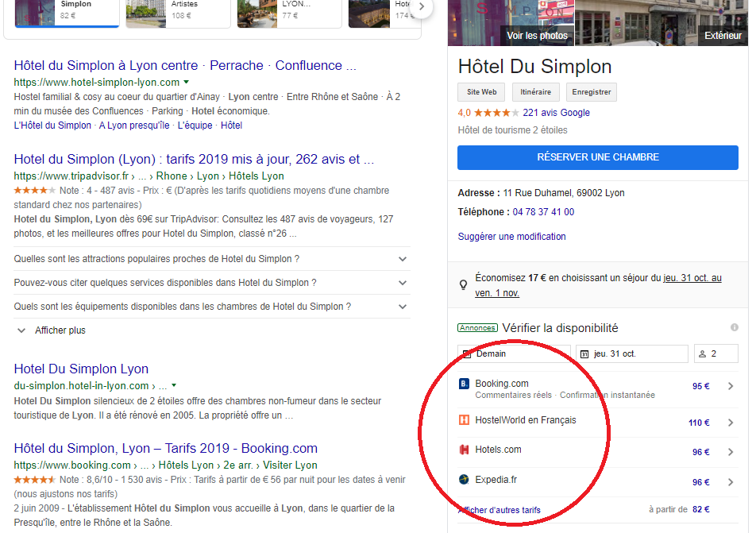Click the 'L'équipe' sitelink
756x533 pixels.
pyautogui.click(x=195, y=126)
